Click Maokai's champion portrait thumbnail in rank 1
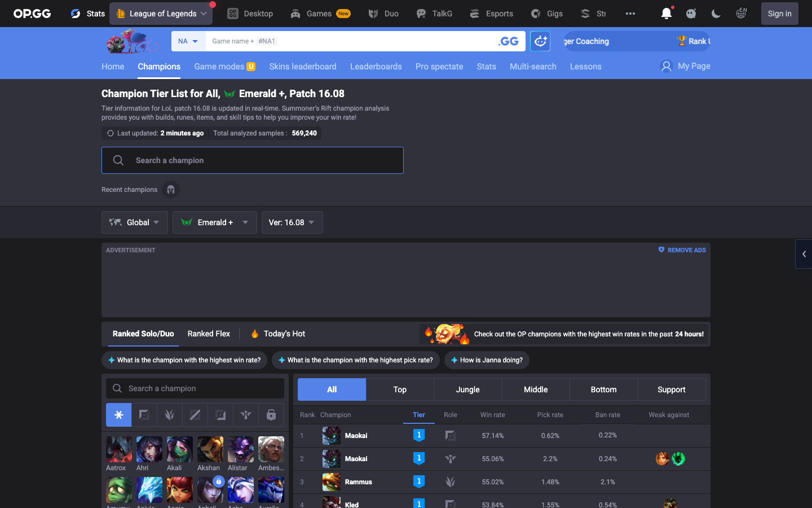 331,436
